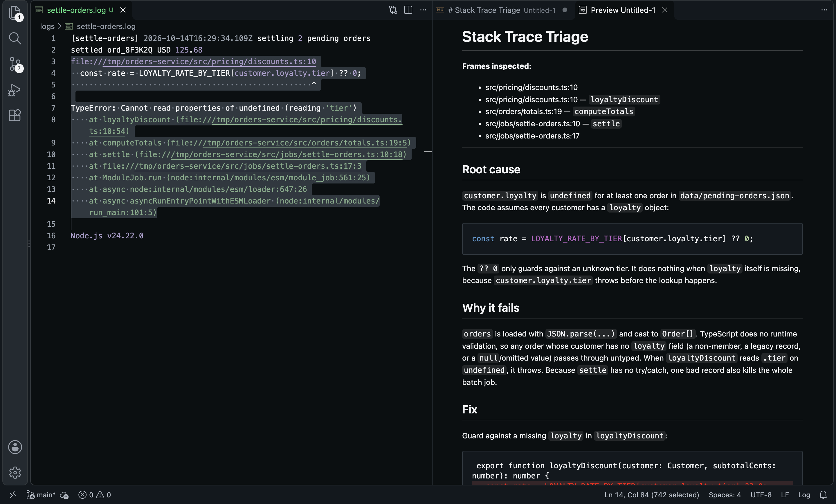This screenshot has height=504, width=836.
Task: Open the Manage gear menu
Action: (15, 472)
